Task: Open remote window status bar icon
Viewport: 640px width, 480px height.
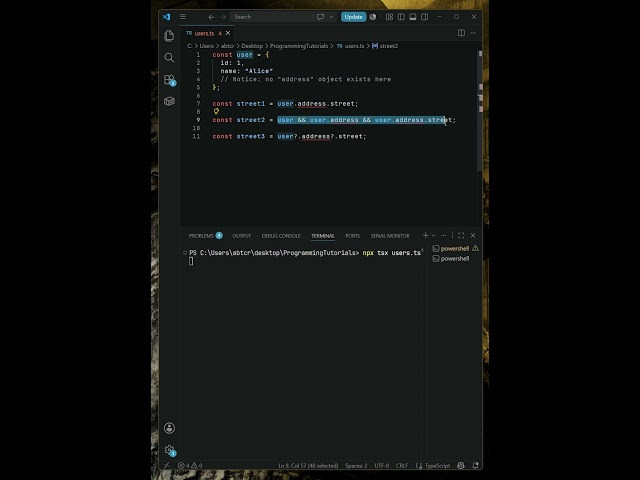Action: (x=167, y=465)
